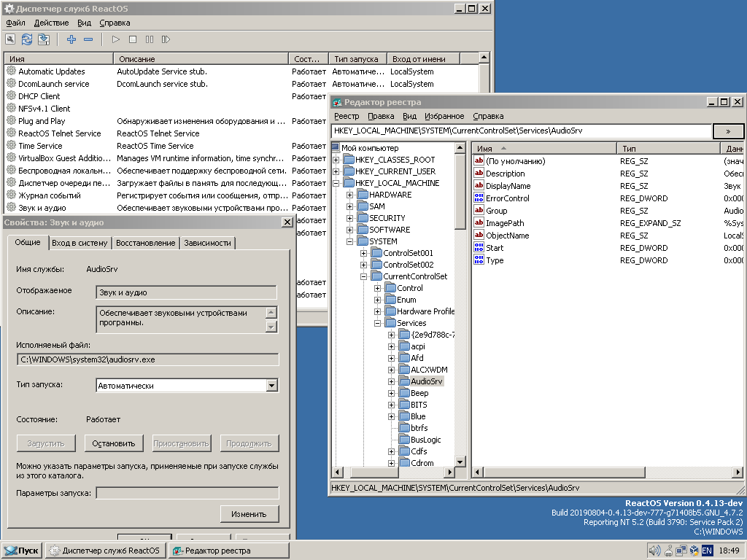Click the registry address go button
This screenshot has height=560, width=747.
tap(728, 131)
